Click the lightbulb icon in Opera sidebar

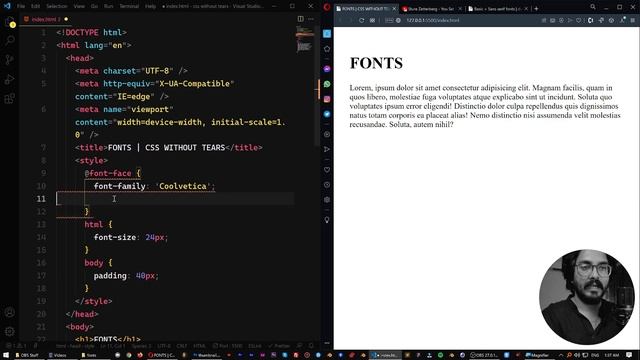(x=327, y=220)
